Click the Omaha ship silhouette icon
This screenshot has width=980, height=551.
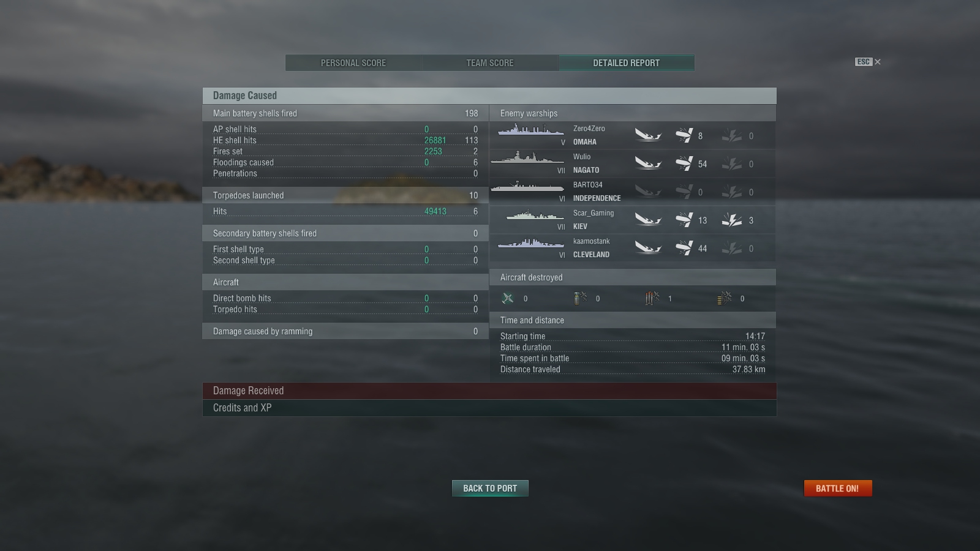530,130
